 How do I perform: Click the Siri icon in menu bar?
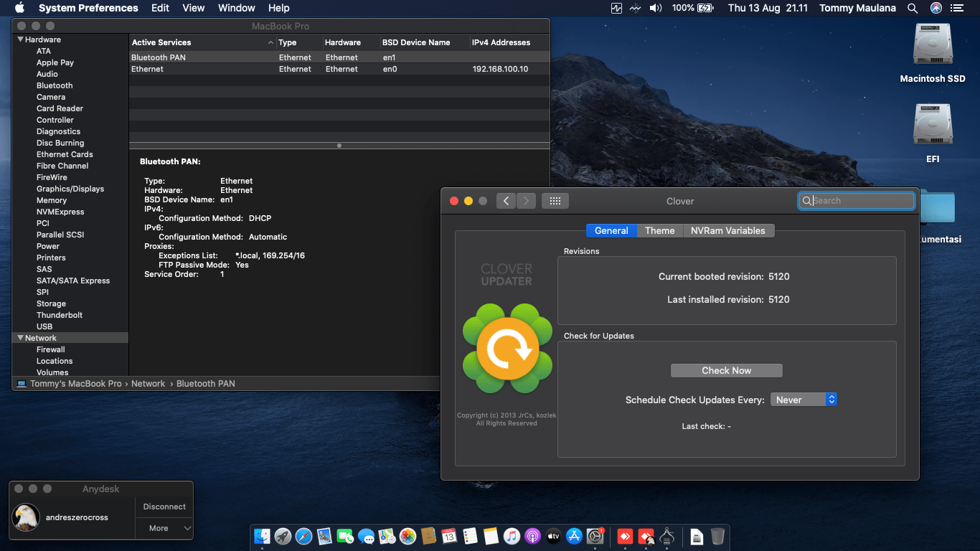pos(936,8)
